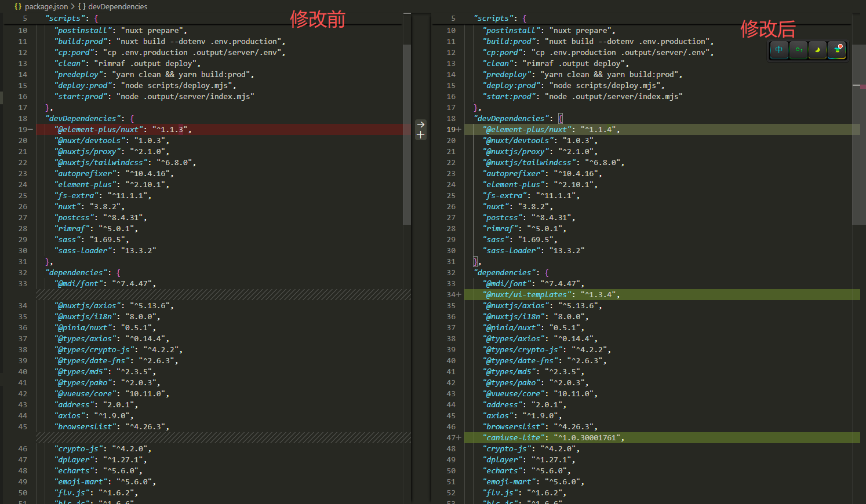Image resolution: width=866 pixels, height=504 pixels.
Task: Click "build:prod" line in the modified editor
Action: click(x=598, y=42)
